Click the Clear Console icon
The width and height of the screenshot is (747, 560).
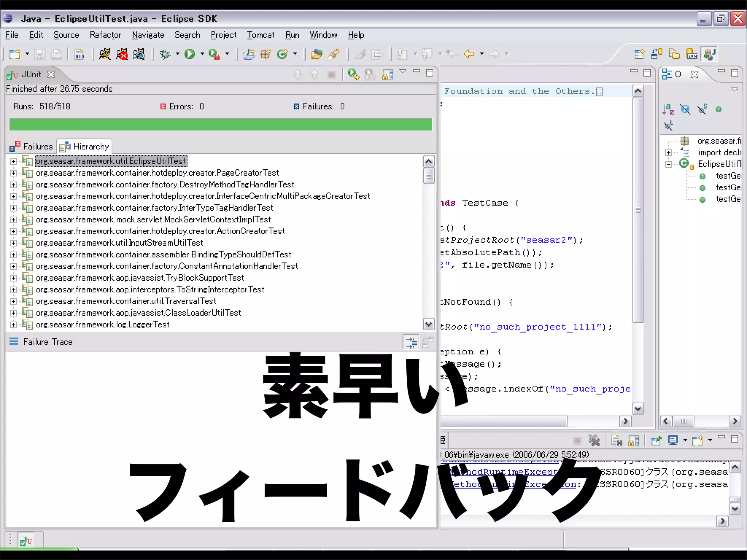(x=616, y=440)
